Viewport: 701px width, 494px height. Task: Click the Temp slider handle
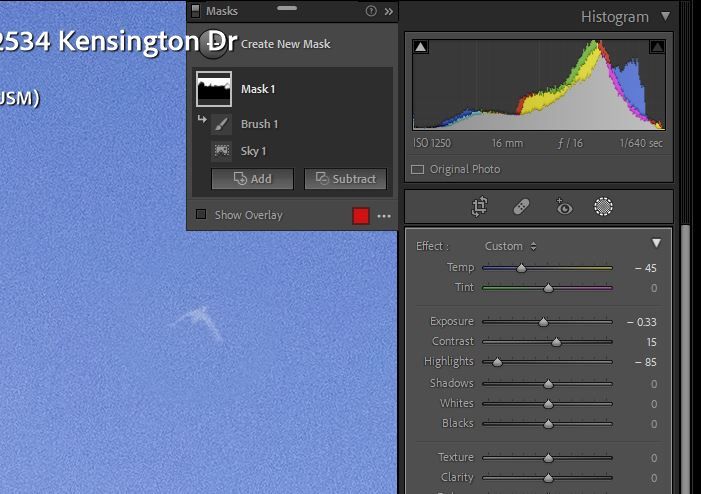coord(521,268)
